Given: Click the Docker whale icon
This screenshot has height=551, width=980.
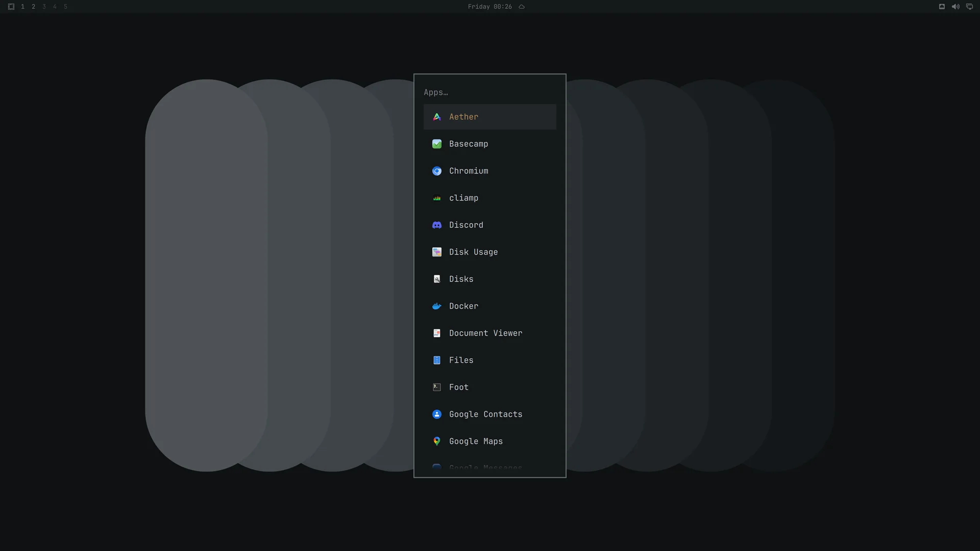Looking at the screenshot, I should (437, 306).
